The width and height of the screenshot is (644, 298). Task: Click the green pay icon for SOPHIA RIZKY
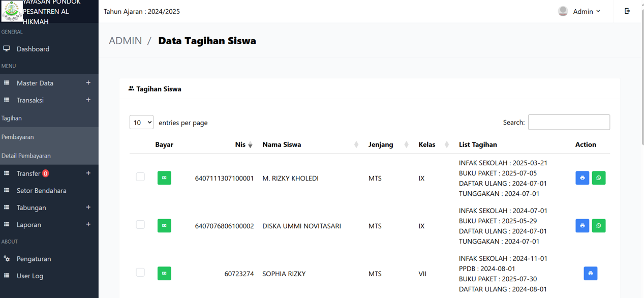pos(164,274)
